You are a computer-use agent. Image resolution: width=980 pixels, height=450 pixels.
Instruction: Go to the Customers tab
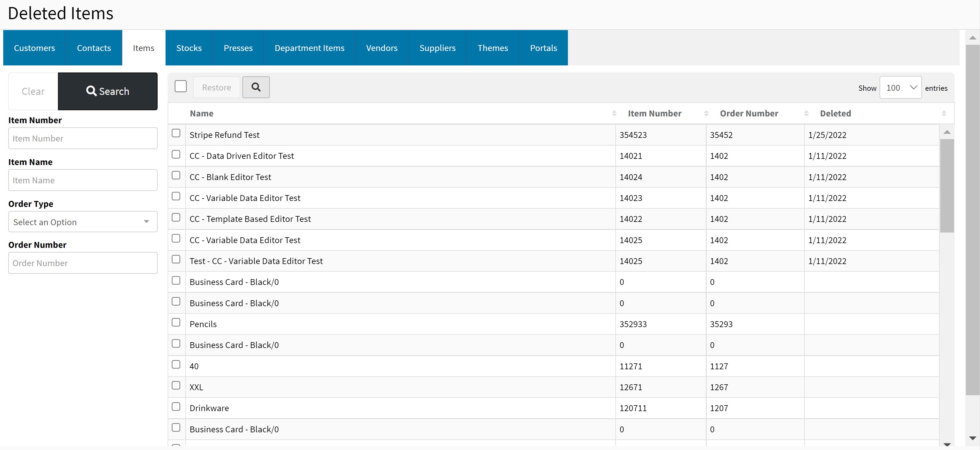click(34, 48)
